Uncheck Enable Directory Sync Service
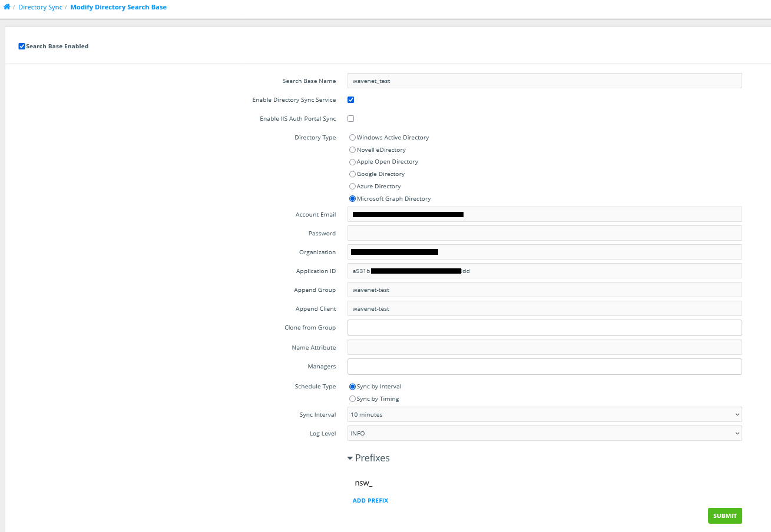This screenshot has height=532, width=771. [351, 100]
